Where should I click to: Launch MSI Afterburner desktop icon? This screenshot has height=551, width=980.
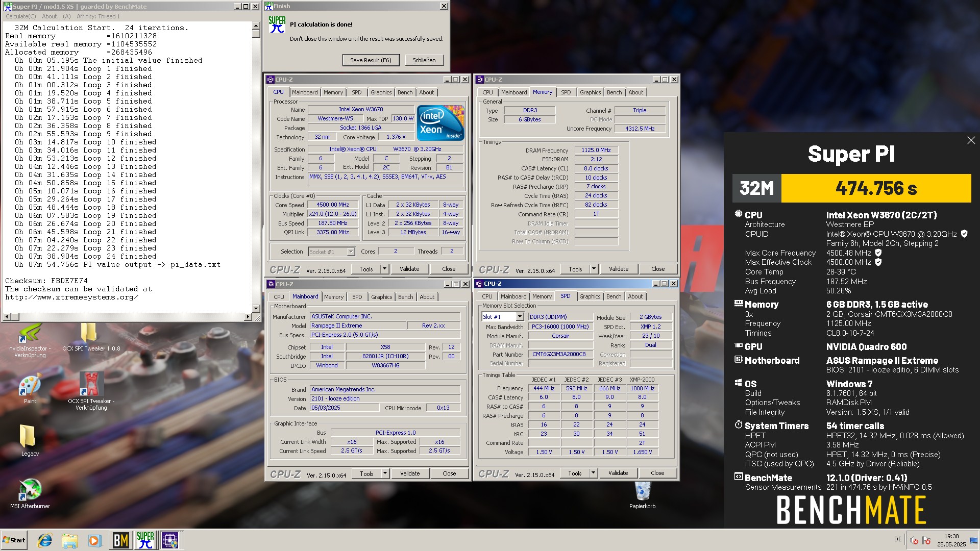tap(30, 493)
